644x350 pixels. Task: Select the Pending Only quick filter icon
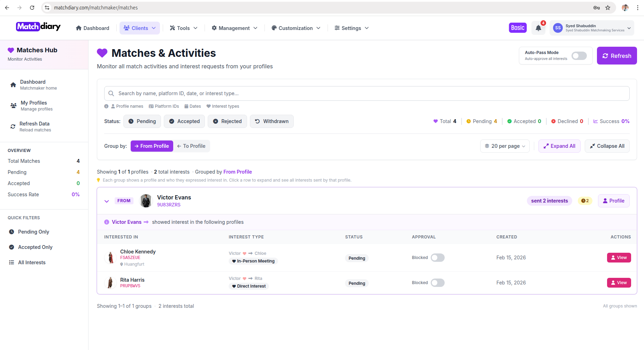tap(11, 231)
